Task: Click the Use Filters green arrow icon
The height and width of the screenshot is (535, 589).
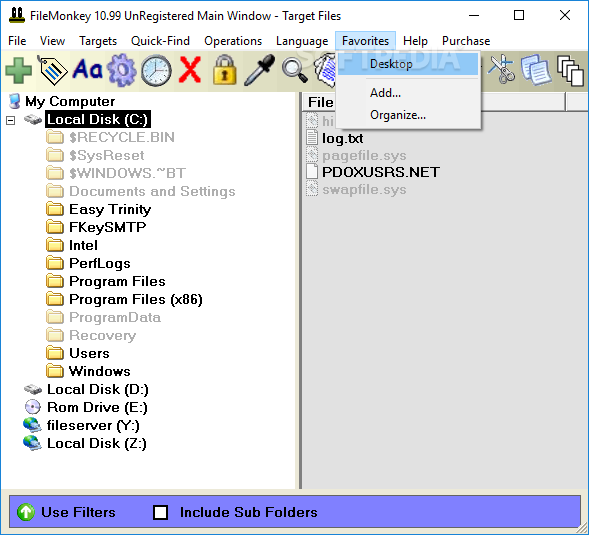Action: (26, 512)
